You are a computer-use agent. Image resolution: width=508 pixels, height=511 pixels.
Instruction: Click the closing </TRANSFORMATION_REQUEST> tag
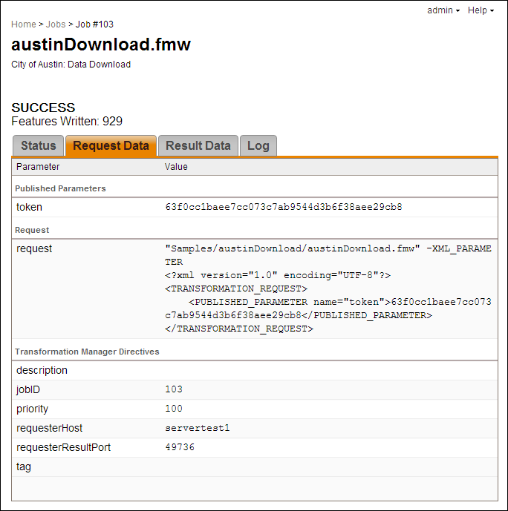239,329
